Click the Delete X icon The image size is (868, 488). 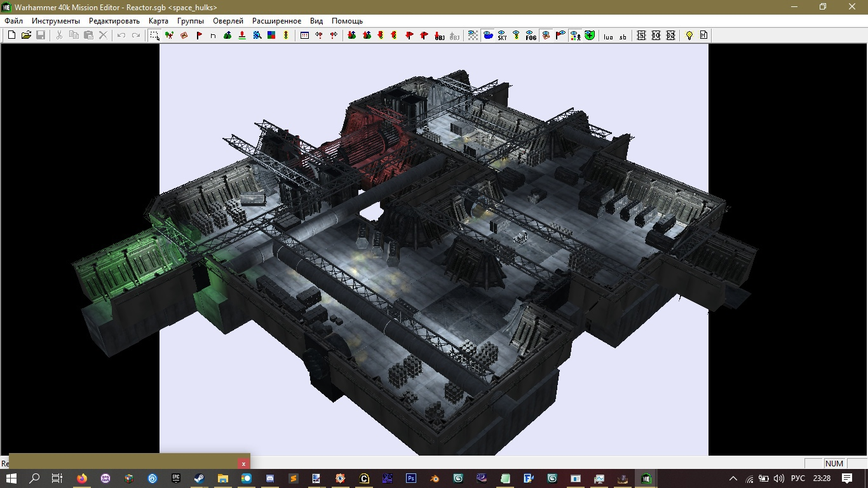point(103,36)
